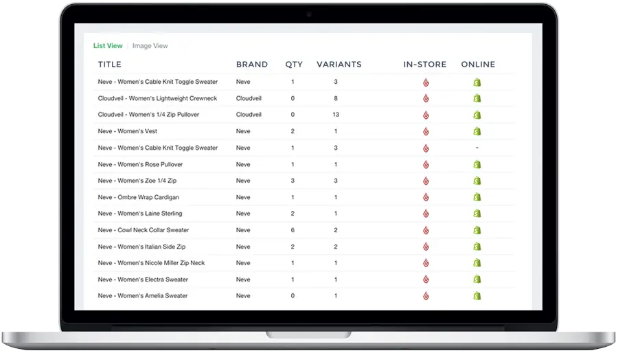The image size is (618, 364).
Task: Click Shopify bag icon for Women's Italian Side Zip
Action: click(477, 247)
